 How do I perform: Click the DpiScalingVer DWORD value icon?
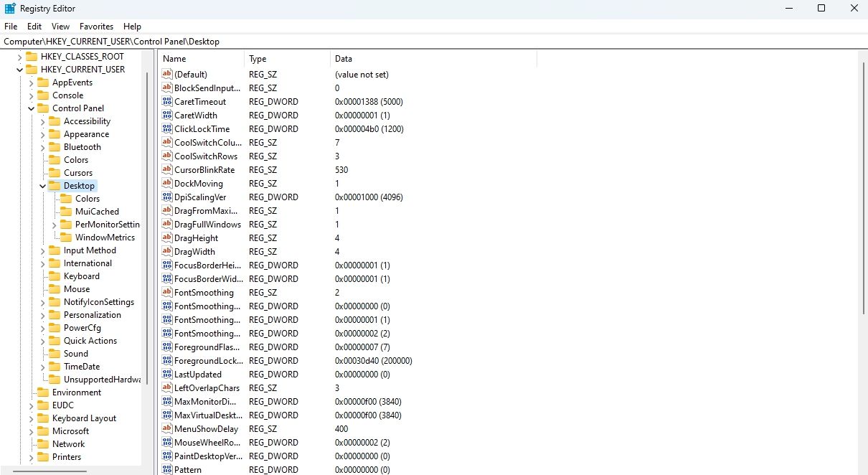pyautogui.click(x=167, y=197)
